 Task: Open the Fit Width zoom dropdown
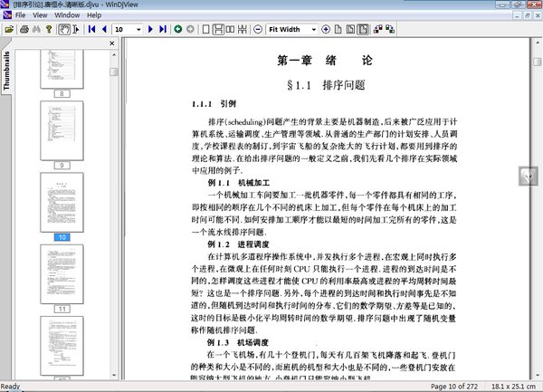coord(314,30)
